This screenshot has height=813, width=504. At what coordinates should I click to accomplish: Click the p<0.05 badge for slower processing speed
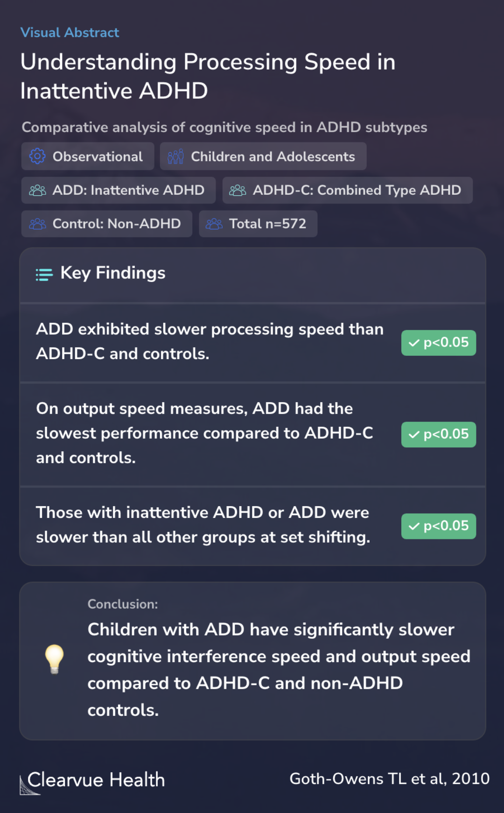(439, 343)
